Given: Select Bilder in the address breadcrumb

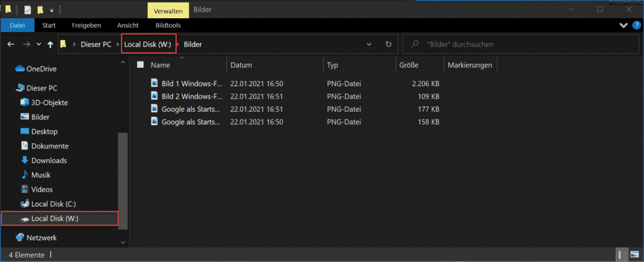Looking at the screenshot, I should 192,44.
